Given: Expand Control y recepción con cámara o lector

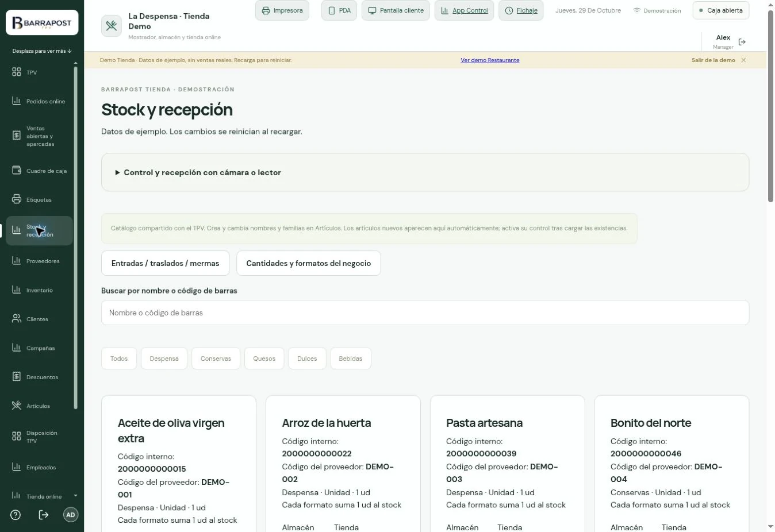Looking at the screenshot, I should click(425, 172).
